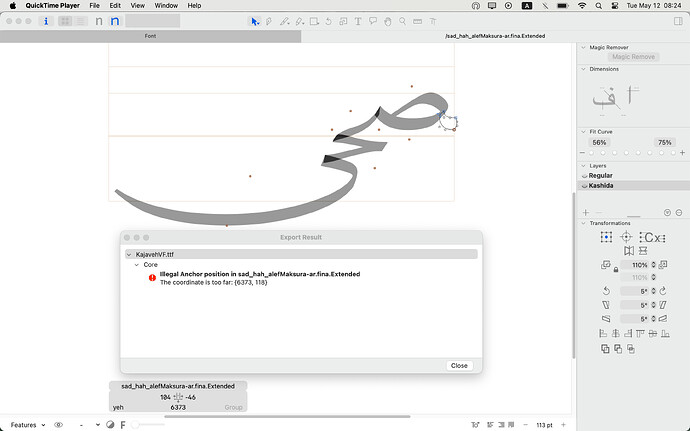Select the Eraser tool in toolbar
The image size is (690, 431).
(299, 21)
